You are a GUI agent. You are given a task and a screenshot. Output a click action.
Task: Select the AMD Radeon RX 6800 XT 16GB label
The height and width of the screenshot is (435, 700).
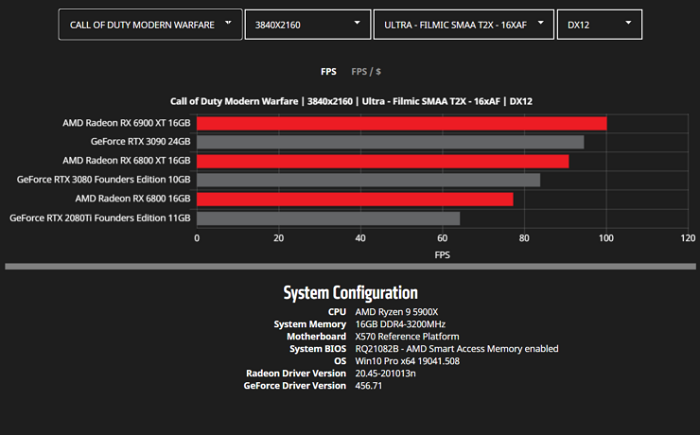[126, 161]
